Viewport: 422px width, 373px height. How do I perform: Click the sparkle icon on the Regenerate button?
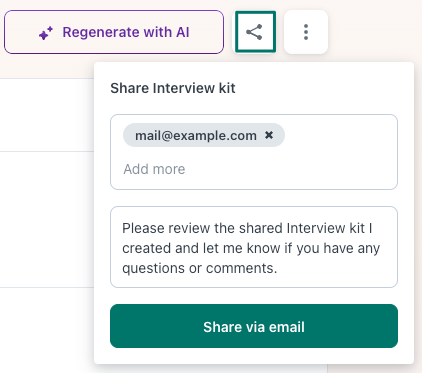(x=46, y=33)
